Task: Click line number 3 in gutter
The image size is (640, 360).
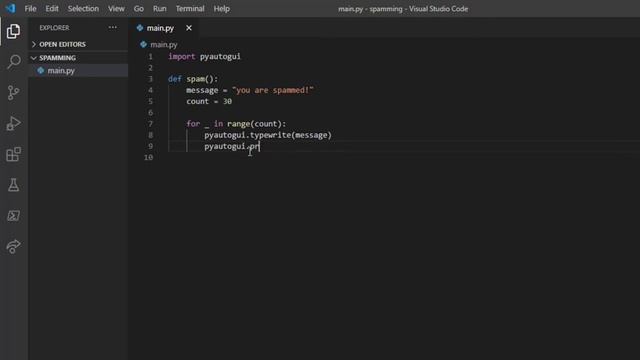Action: 150,79
